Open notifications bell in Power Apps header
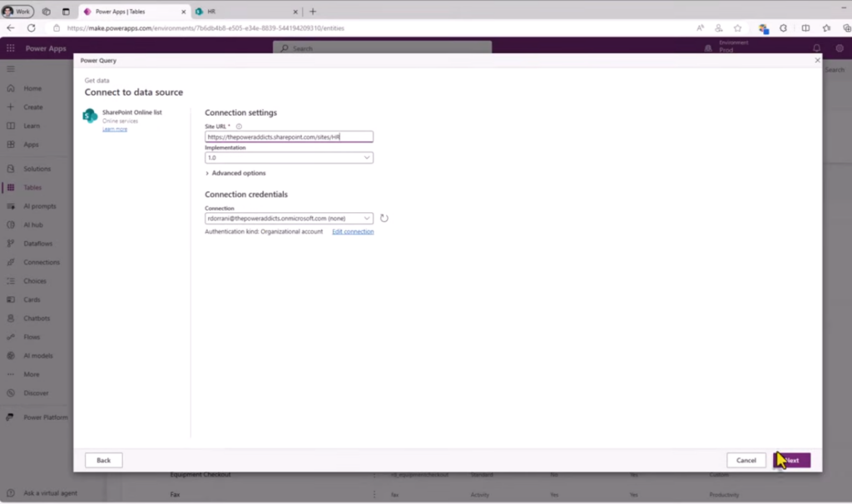852x504 pixels. [817, 48]
